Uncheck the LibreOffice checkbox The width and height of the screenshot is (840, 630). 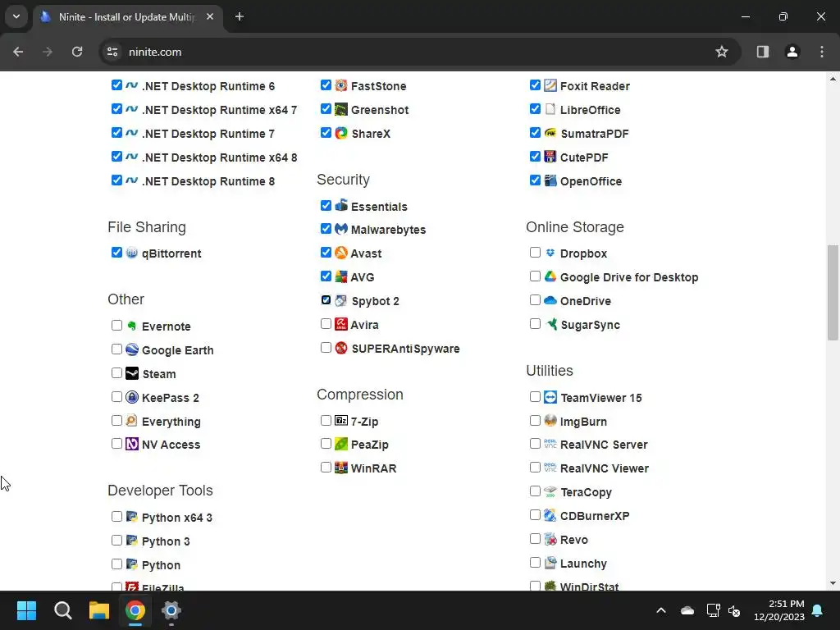[535, 109]
